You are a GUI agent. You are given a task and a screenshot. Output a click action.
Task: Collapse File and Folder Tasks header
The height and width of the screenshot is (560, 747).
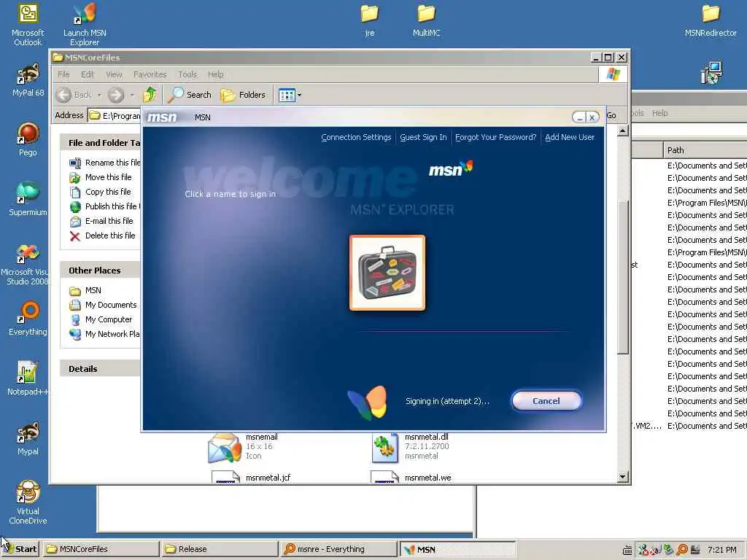(100, 143)
